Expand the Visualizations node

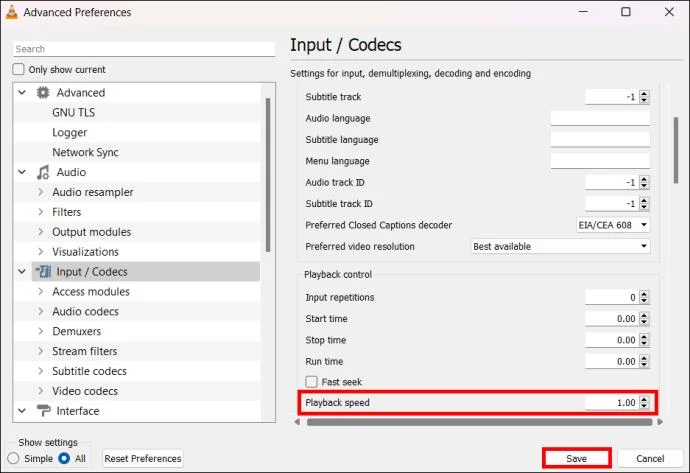[x=41, y=252]
